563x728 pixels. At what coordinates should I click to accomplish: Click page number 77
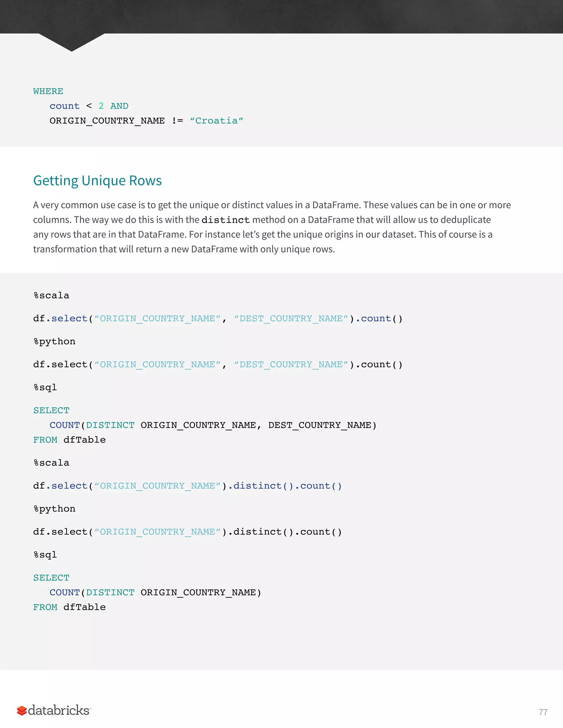pos(543,712)
